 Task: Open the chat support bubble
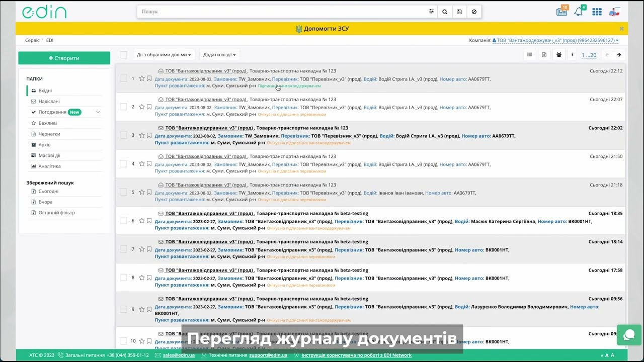629,335
